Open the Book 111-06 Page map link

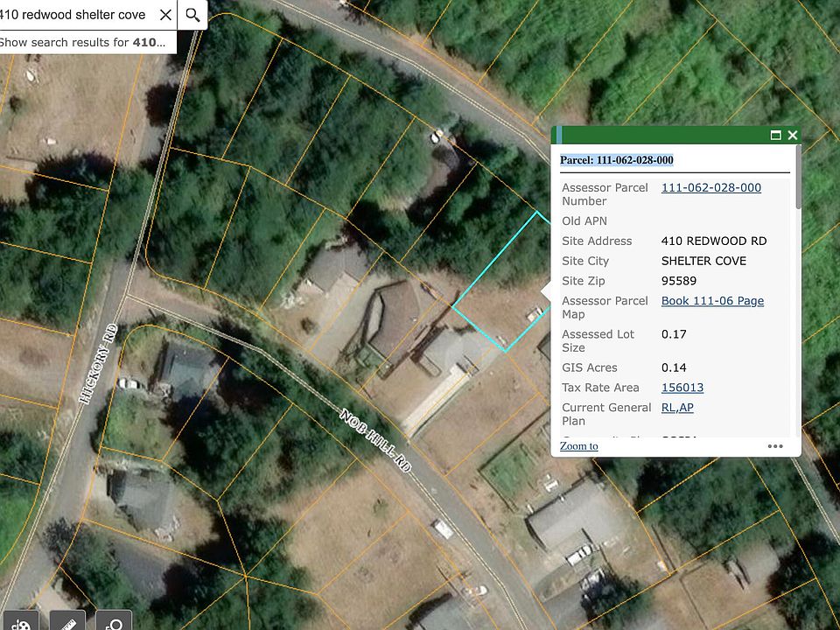(712, 300)
